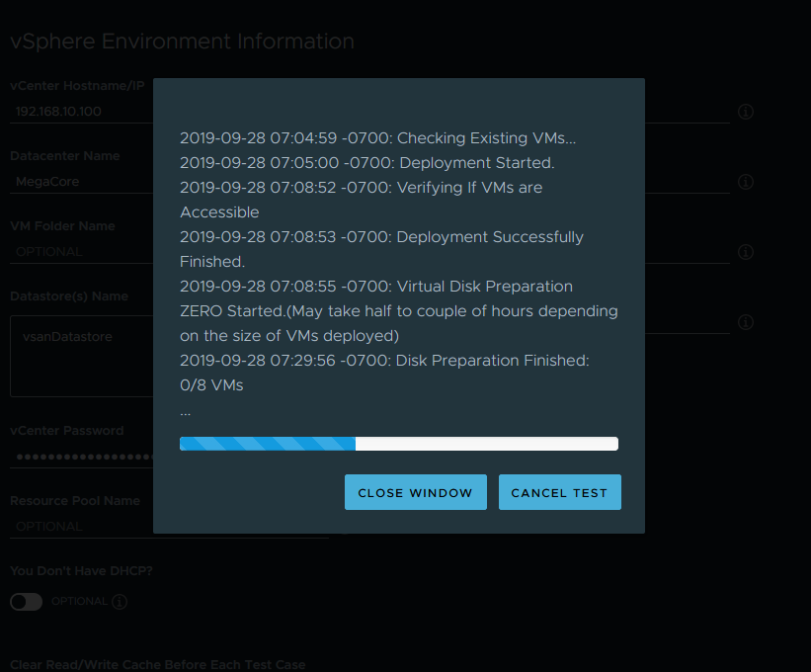
Task: Click the Datacenter Name field with MegaCore
Action: (x=79, y=182)
